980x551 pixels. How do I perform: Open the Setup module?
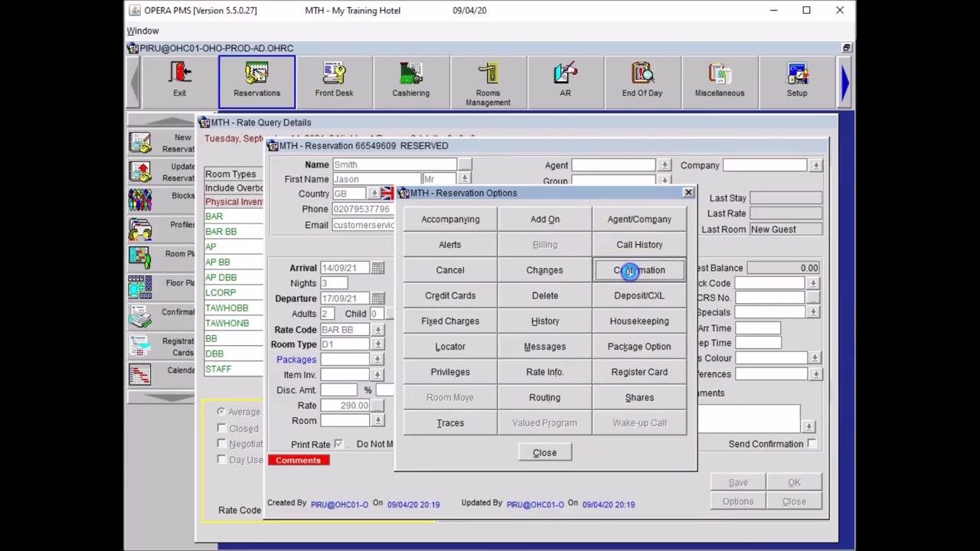click(797, 80)
